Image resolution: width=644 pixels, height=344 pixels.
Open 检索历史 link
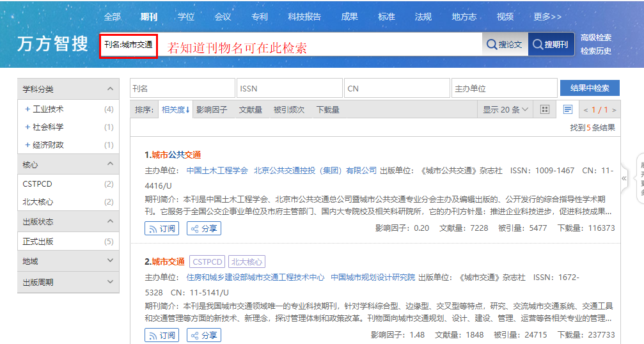point(596,51)
